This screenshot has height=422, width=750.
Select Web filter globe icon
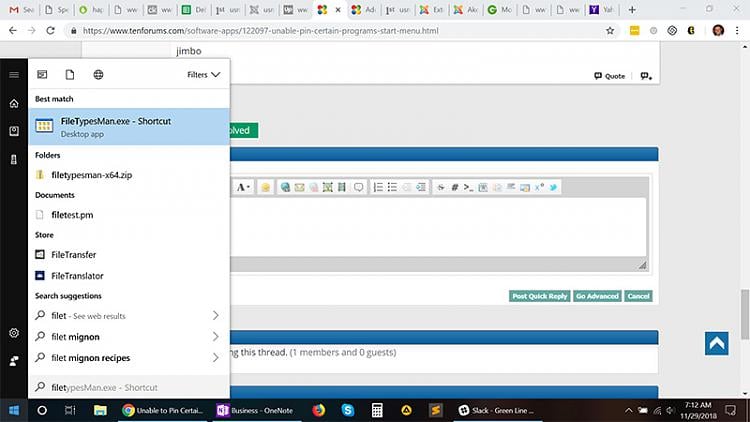pyautogui.click(x=98, y=75)
